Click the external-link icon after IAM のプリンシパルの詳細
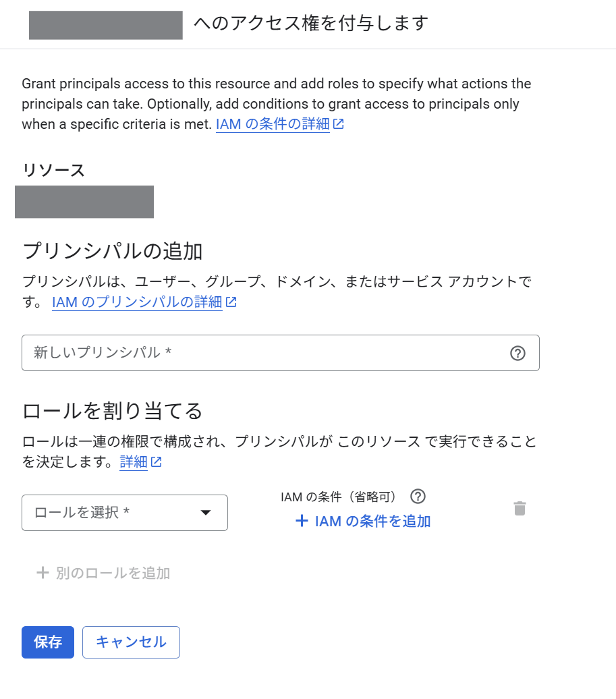Viewport: 616px width, 699px height. pos(230,302)
